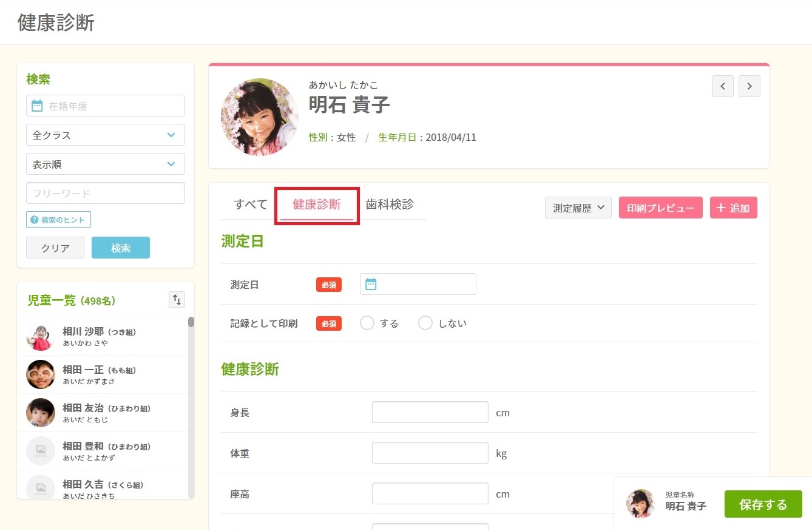Select 相田 友治 (ひまわり組) in list

pyautogui.click(x=102, y=413)
